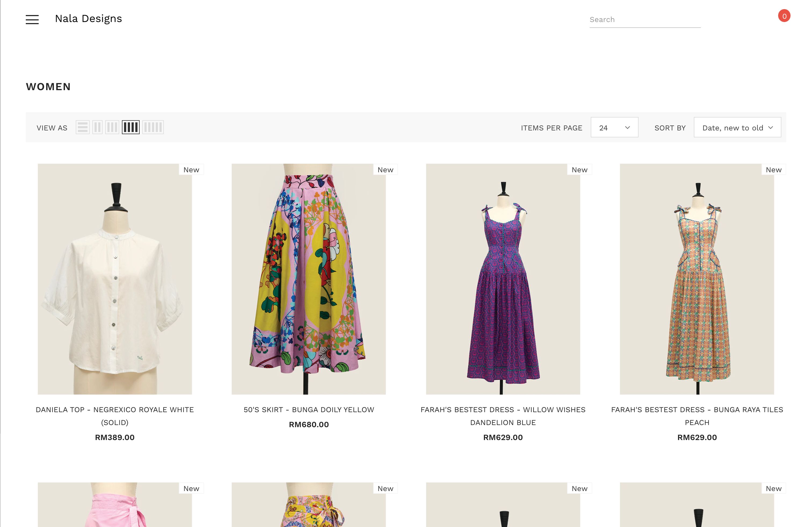Click the purple dress product image
Screen dimensions: 812x527
(503, 279)
